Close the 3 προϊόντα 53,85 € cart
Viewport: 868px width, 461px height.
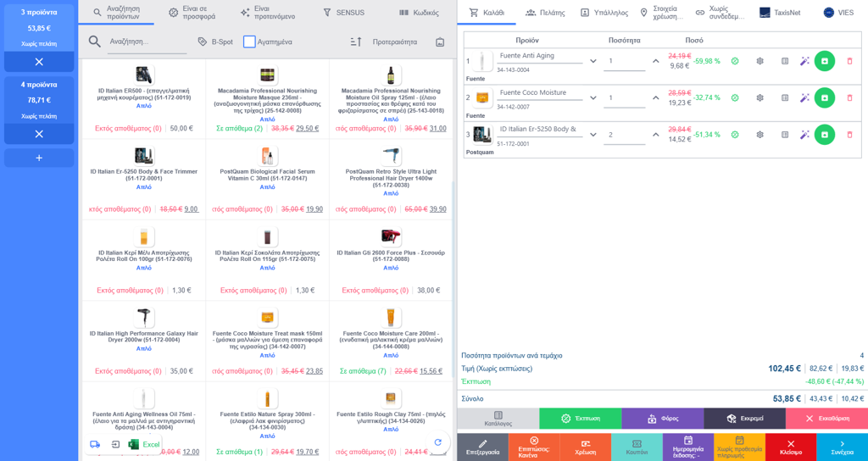[x=39, y=62]
